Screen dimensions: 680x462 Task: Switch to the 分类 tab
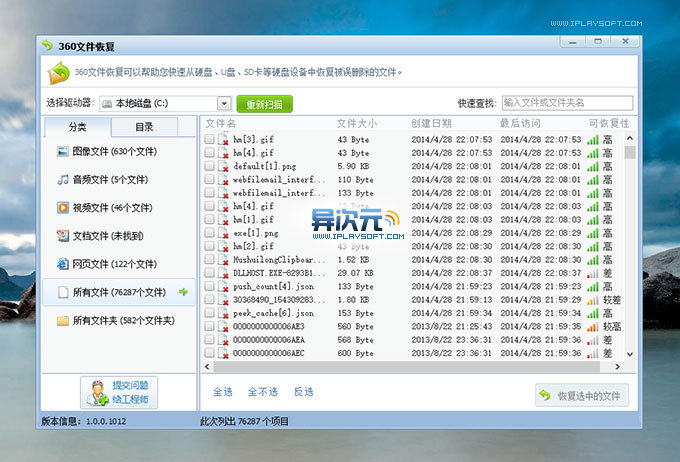(78, 127)
